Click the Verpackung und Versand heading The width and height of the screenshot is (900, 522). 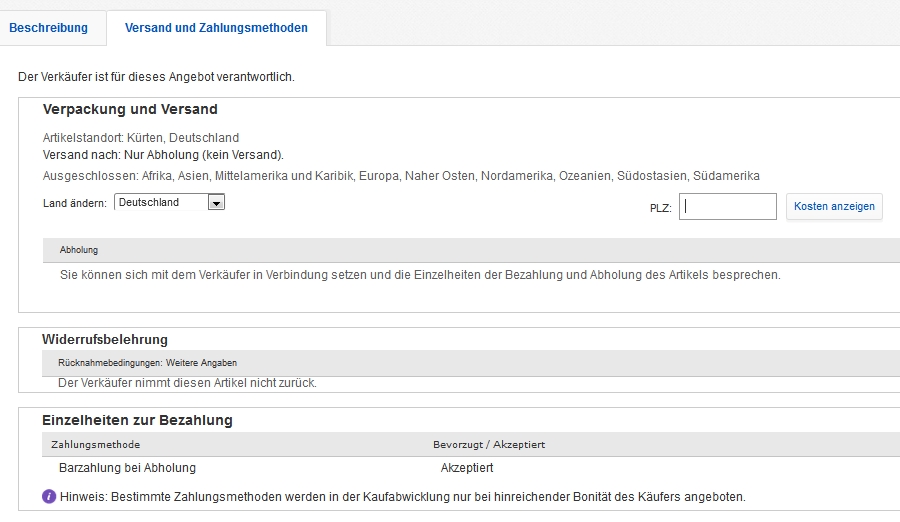point(130,109)
